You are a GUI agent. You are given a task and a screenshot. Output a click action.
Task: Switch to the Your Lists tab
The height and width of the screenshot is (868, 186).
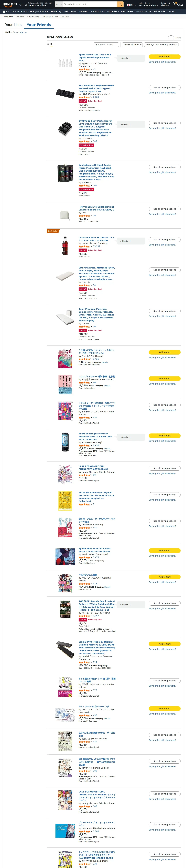point(13,25)
